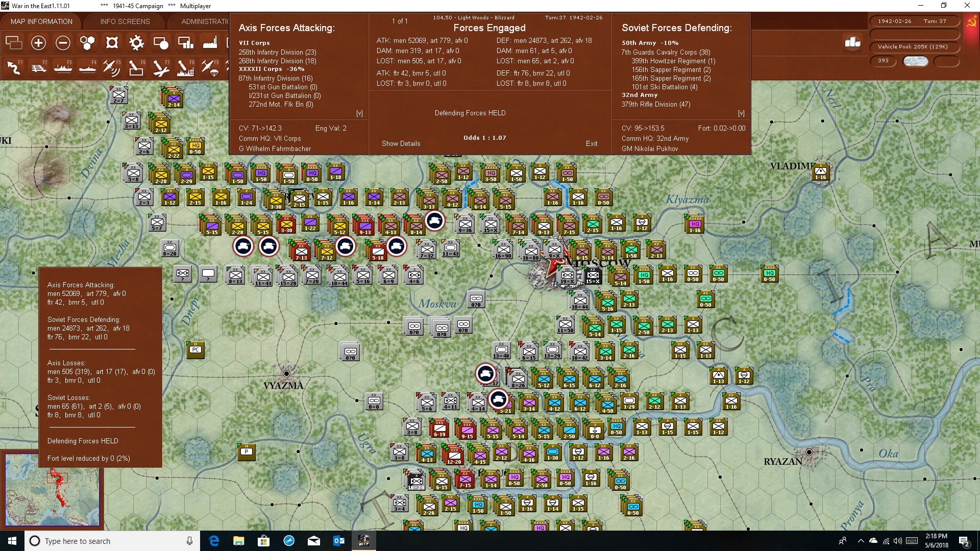Open the Action Center notifications icon
This screenshot has height=551, width=980.
(x=964, y=541)
